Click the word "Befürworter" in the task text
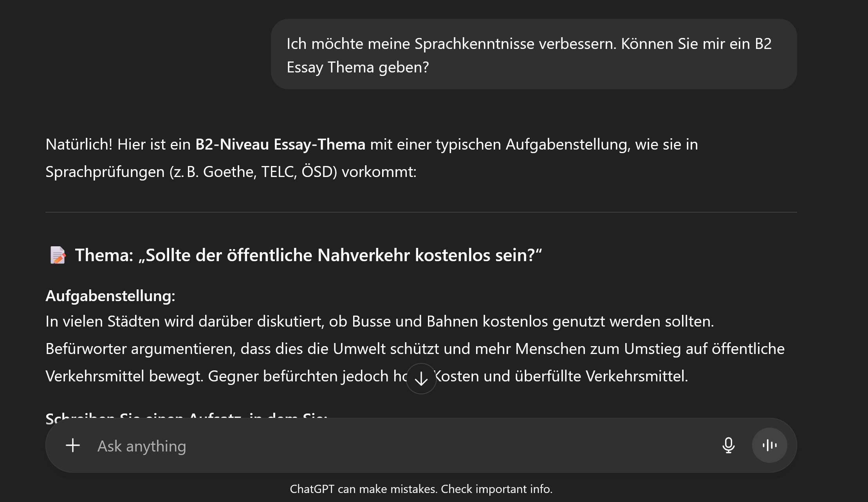This screenshot has width=868, height=502. 86,349
